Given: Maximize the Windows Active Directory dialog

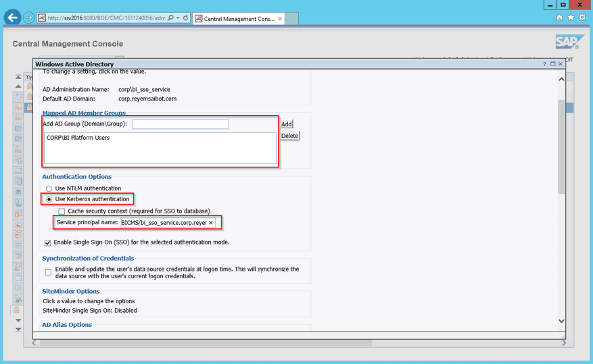Looking at the screenshot, I should (553, 64).
